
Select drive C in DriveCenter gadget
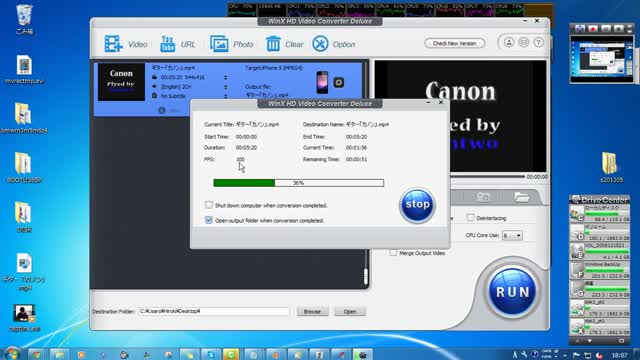600,214
